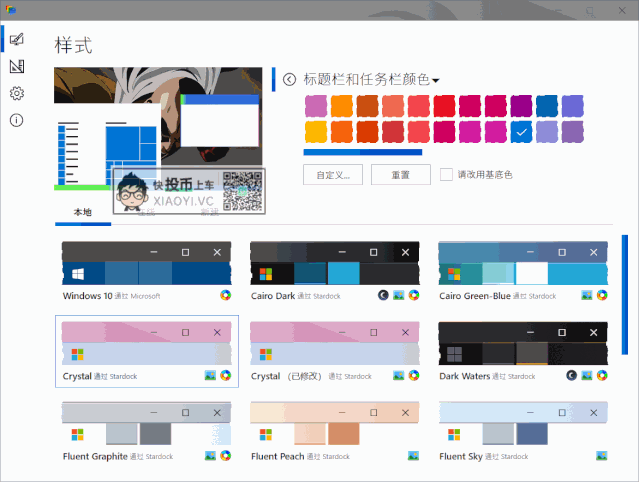The image size is (639, 482).
Task: Go back using the circled arrow
Action: tap(289, 79)
